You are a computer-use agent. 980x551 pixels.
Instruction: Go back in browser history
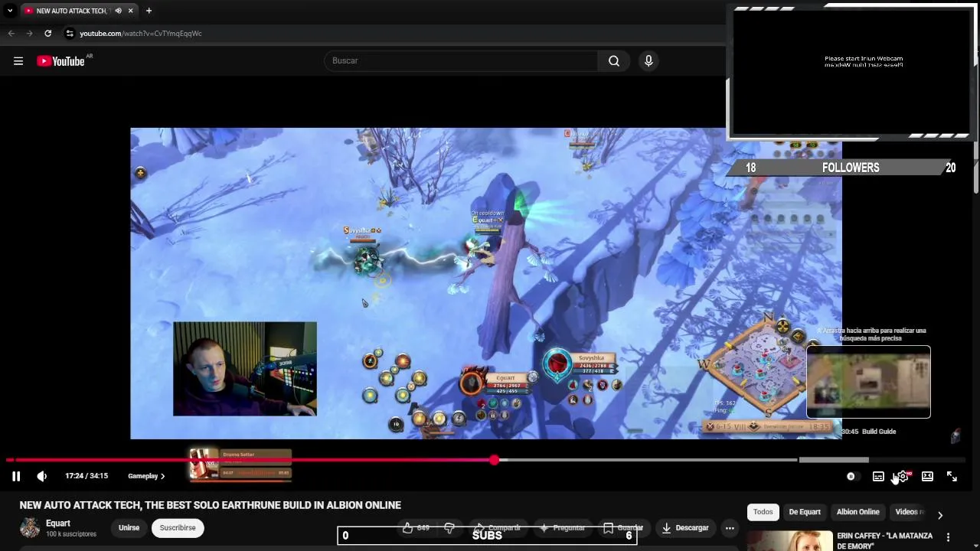(11, 34)
